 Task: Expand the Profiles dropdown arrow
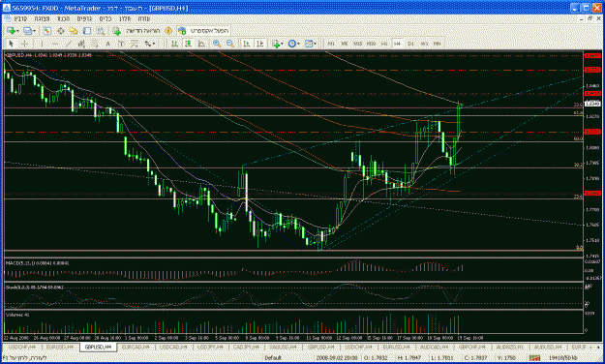click(x=34, y=31)
